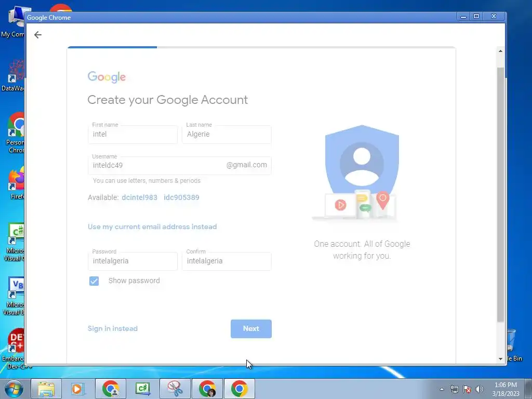This screenshot has height=399, width=532.
Task: Click the Sign in instead link
Action: (113, 328)
